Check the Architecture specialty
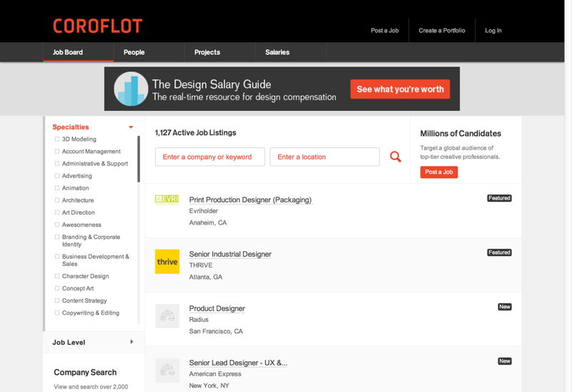Screen dimensions: 572x392 [57, 200]
